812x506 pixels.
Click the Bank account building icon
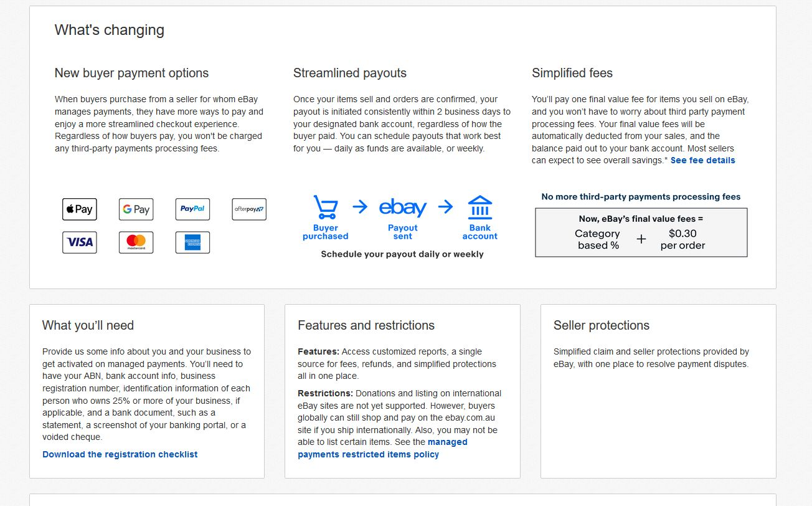(x=480, y=208)
